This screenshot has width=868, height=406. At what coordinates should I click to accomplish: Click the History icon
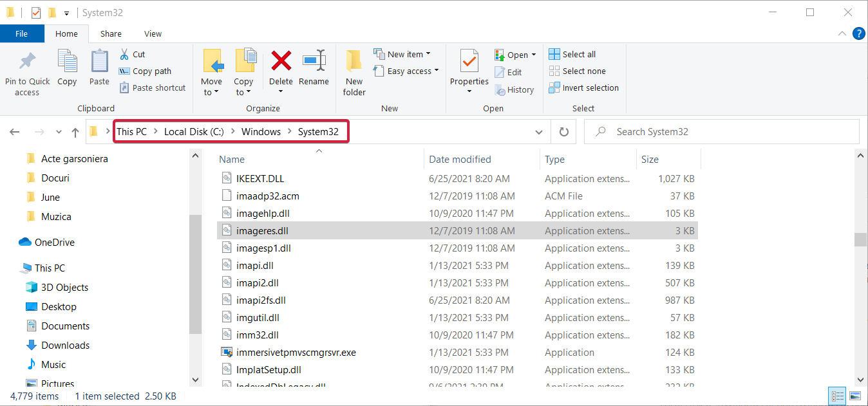(500, 90)
